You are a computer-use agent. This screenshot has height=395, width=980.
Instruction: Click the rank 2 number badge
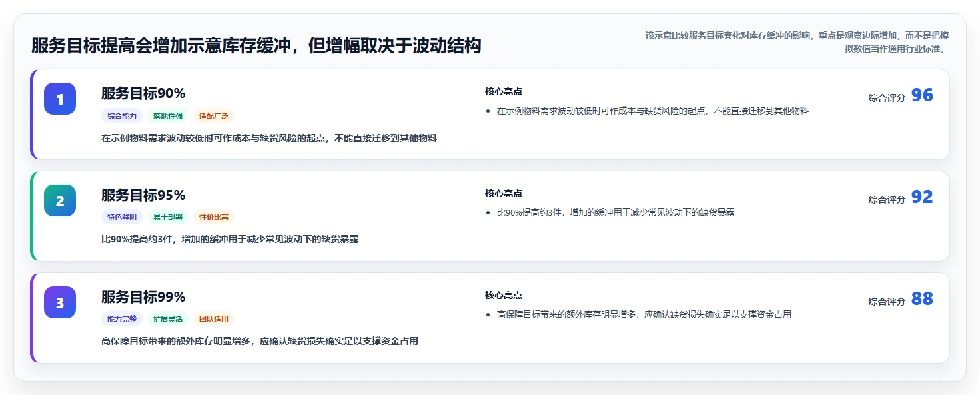point(60,200)
